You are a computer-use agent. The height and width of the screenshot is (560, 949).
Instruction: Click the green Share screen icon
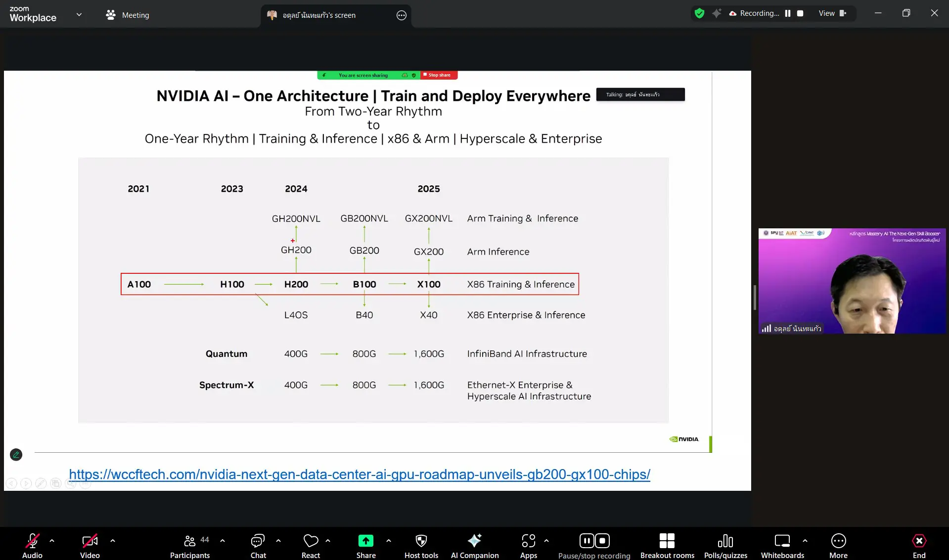[x=365, y=541]
